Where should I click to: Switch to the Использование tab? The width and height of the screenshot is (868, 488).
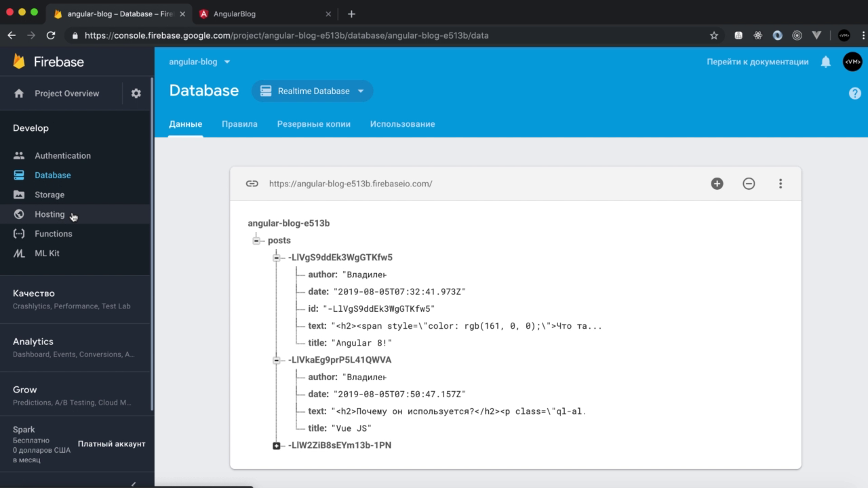click(403, 124)
